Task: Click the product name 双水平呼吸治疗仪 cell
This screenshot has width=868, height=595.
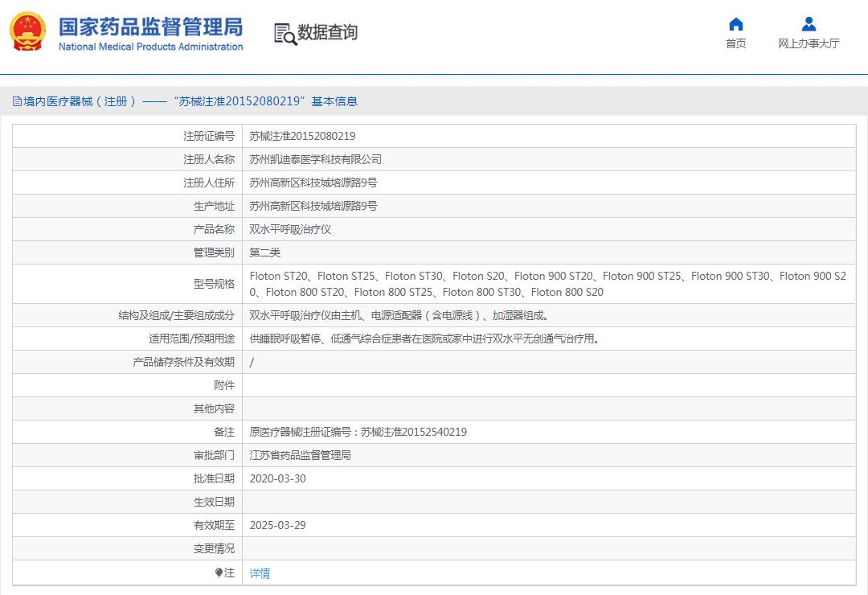Action: 293,229
